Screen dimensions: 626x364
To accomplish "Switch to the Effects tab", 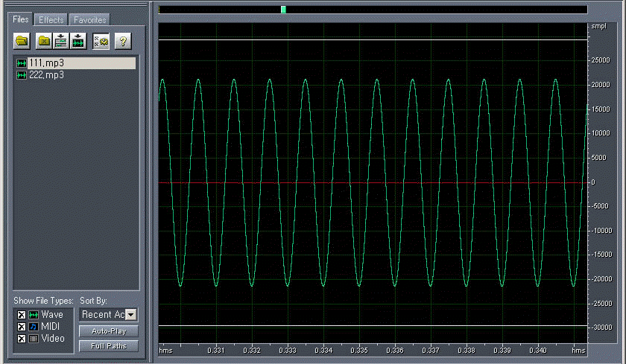I will [51, 20].
